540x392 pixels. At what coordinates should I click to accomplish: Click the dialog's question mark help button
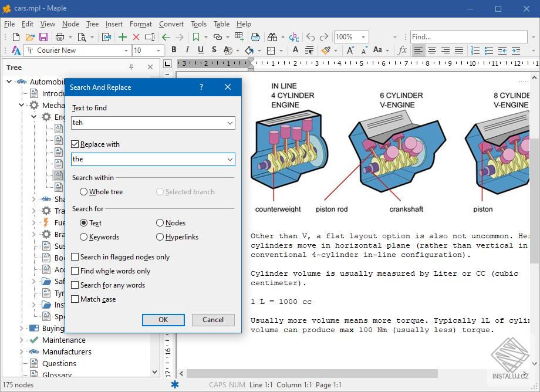[201, 87]
